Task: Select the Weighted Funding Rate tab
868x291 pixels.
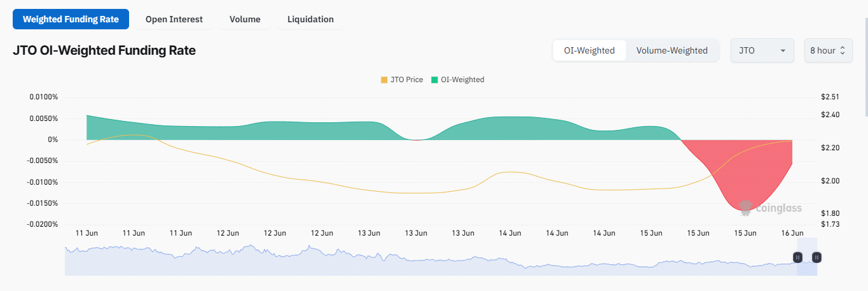Action: pos(71,19)
